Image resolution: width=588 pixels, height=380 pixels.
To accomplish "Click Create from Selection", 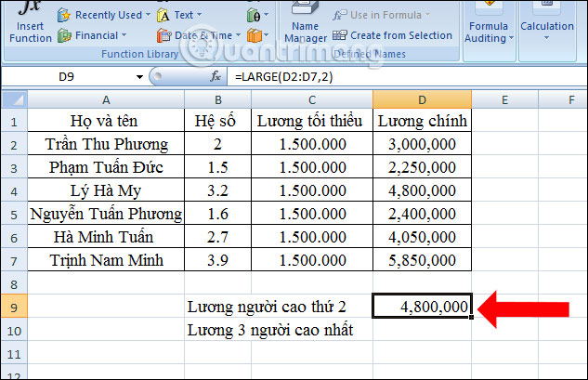I will [393, 35].
